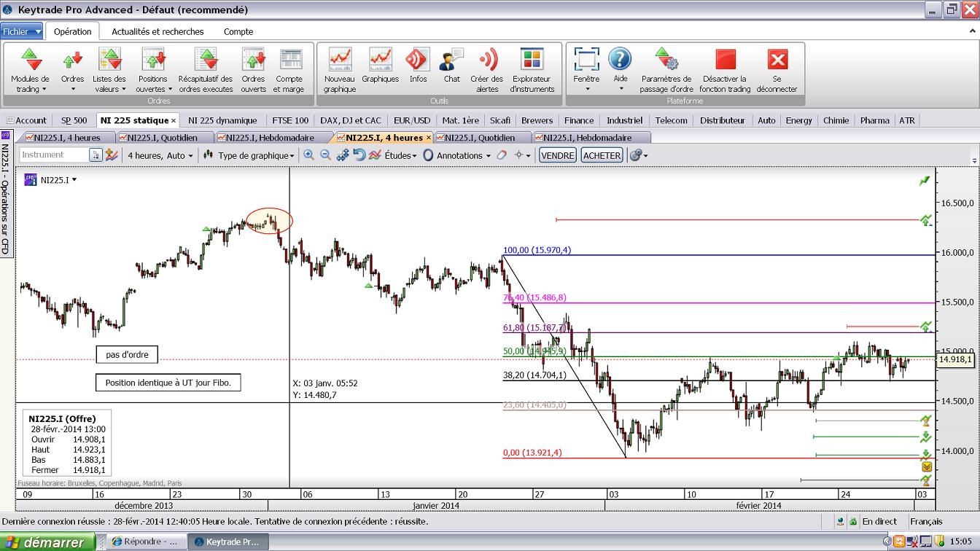
Task: Click the 'pas d'ordre' annotation box
Action: [127, 355]
